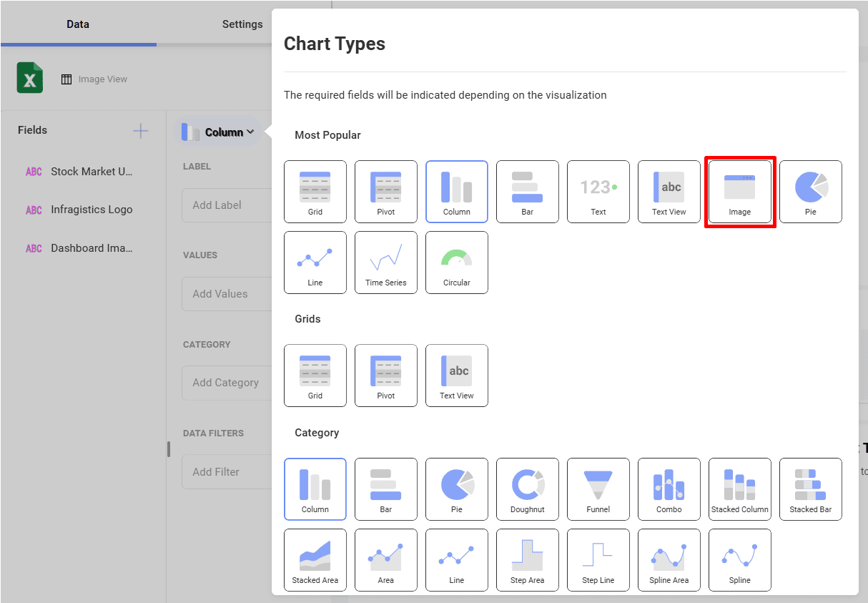Select the Step Line chart
The image size is (868, 603).
tap(598, 560)
